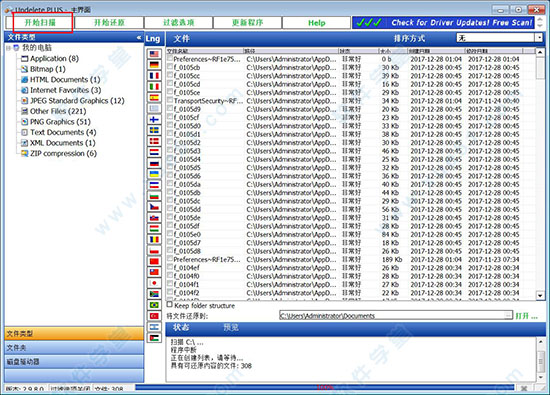550x395 pixels.
Task: Collapse the 我的电脑 tree node
Action: pos(8,48)
